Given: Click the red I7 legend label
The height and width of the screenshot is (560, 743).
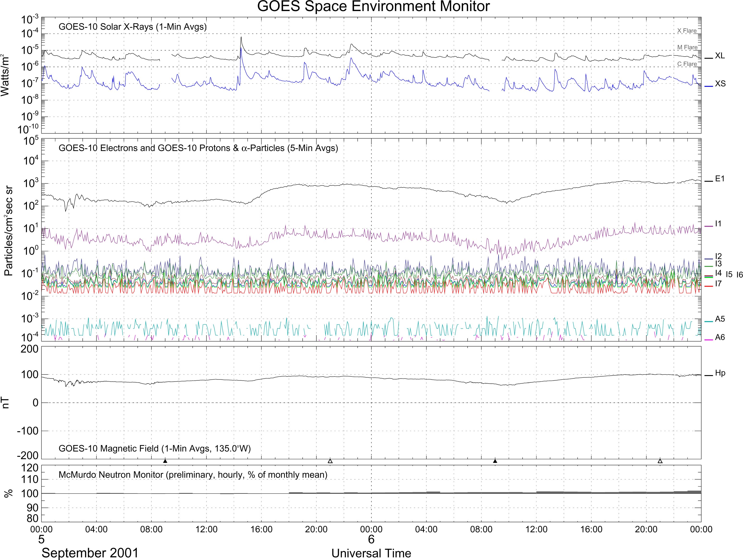Looking at the screenshot, I should pyautogui.click(x=718, y=284).
